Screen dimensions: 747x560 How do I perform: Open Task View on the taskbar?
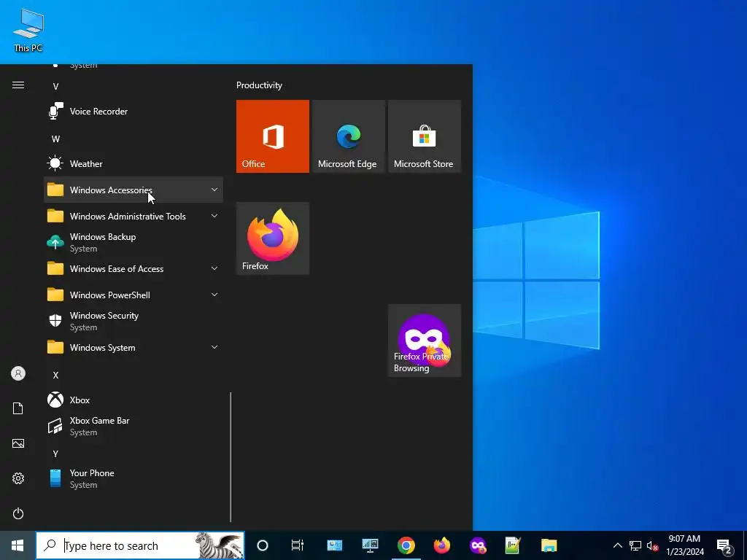(298, 545)
